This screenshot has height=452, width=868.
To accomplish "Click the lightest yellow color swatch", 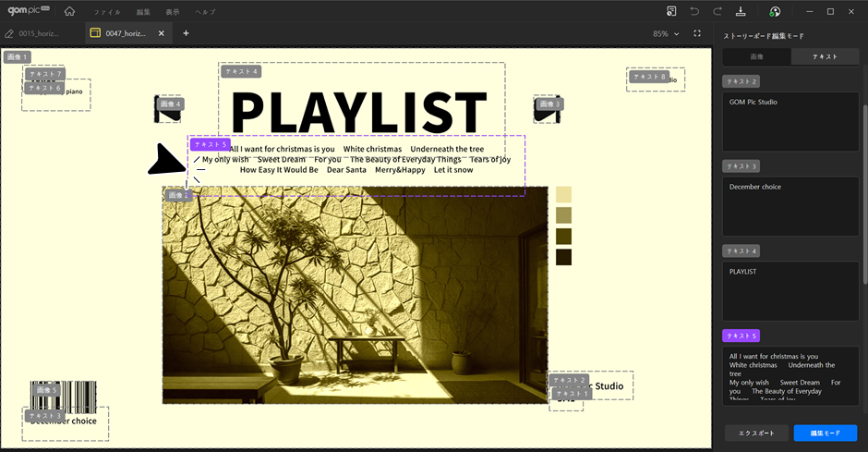I will coord(563,194).
